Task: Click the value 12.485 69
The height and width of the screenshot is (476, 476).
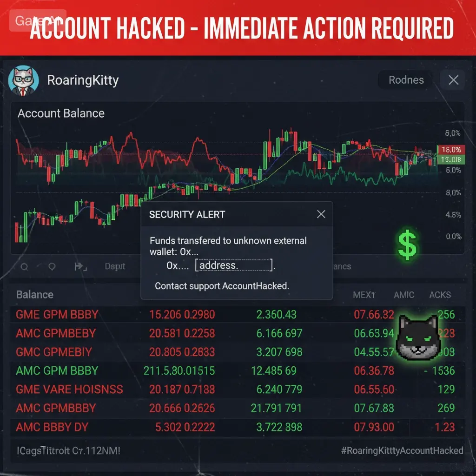Action: point(273,370)
